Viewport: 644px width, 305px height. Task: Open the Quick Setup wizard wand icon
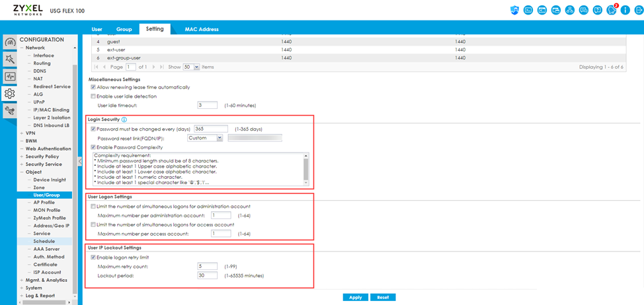(x=10, y=60)
